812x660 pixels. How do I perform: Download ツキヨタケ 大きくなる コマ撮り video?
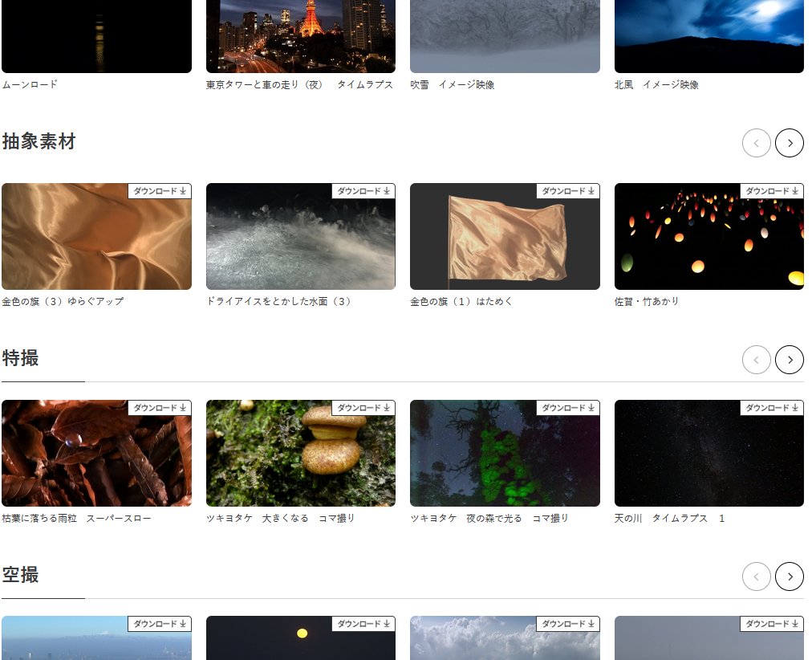(x=363, y=408)
